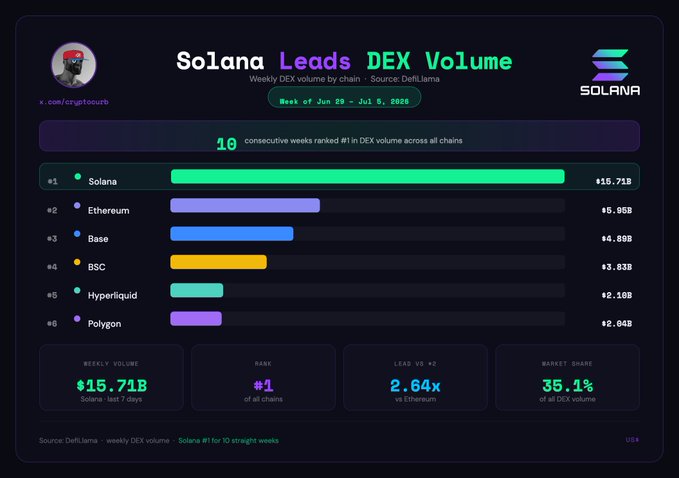Click the teal Hyperliquid volume bar
The image size is (679, 478).
(x=197, y=290)
